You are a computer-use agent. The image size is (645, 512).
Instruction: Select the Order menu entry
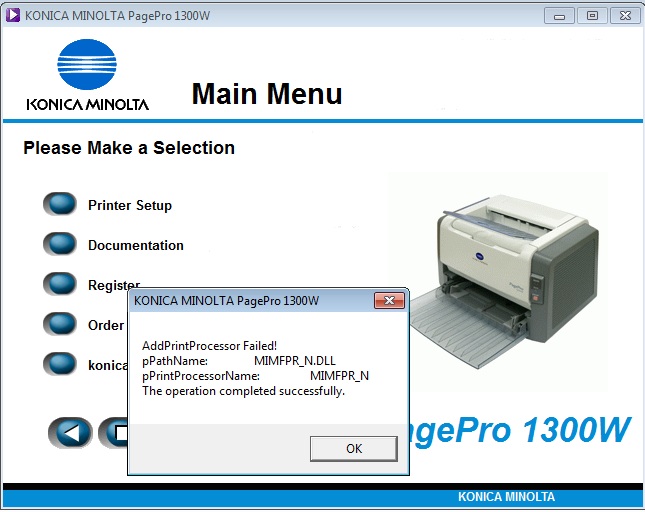106,325
